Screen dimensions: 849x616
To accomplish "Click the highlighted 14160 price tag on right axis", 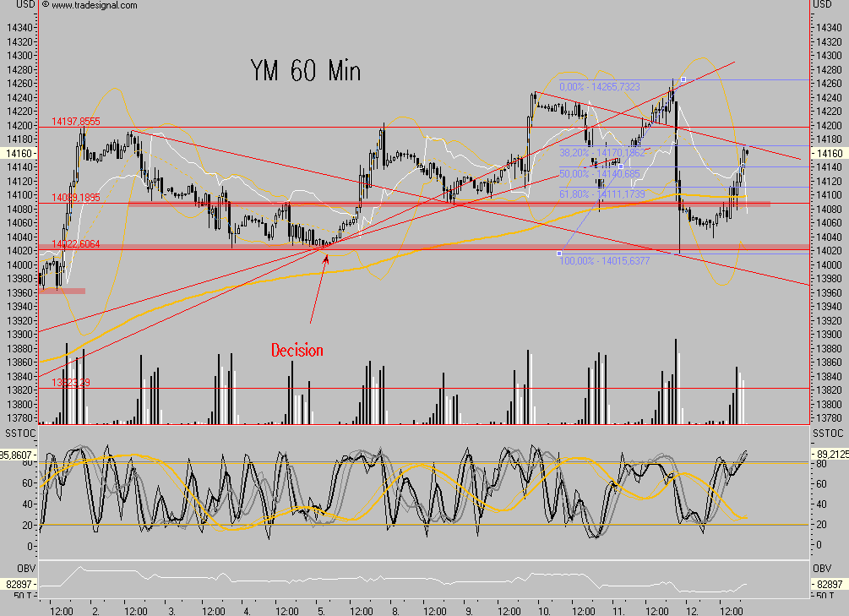I will pyautogui.click(x=824, y=154).
